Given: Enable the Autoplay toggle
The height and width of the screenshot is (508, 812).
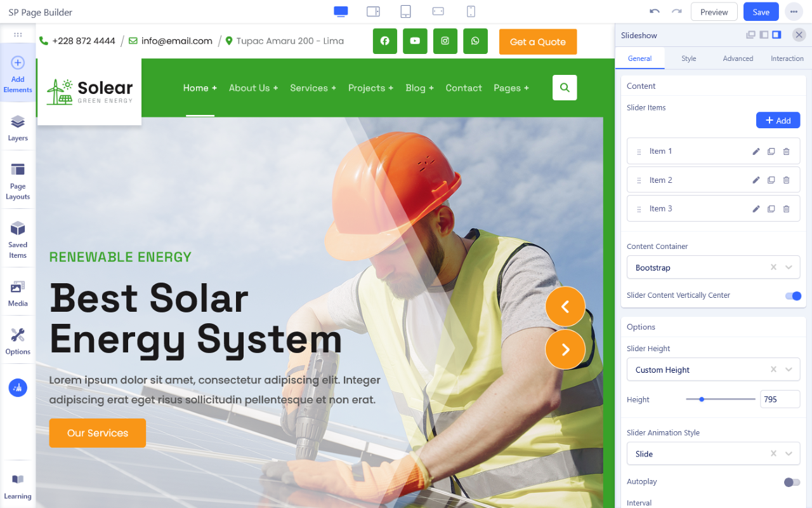Looking at the screenshot, I should click(792, 483).
